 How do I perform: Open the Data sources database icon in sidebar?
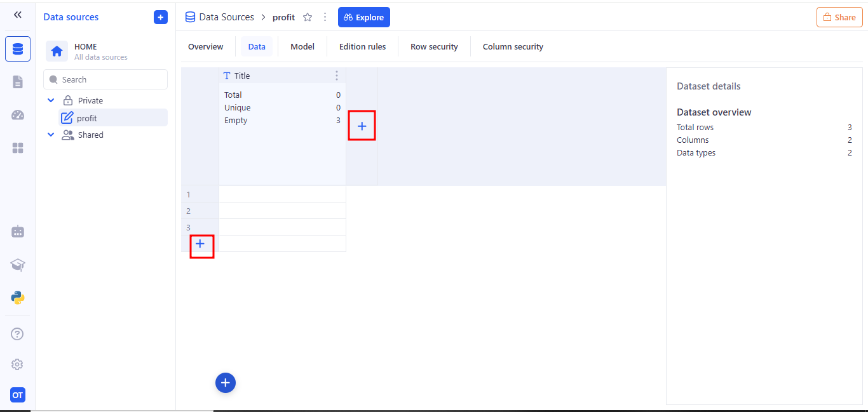[x=18, y=49]
